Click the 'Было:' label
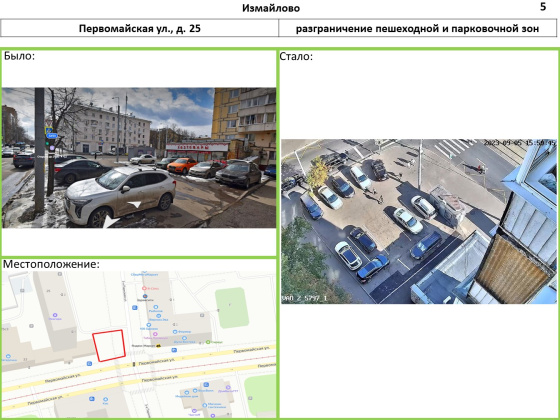 pos(19,56)
